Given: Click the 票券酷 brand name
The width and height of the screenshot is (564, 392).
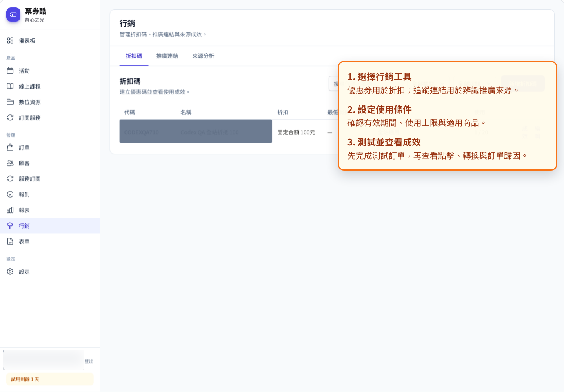Looking at the screenshot, I should coord(36,11).
